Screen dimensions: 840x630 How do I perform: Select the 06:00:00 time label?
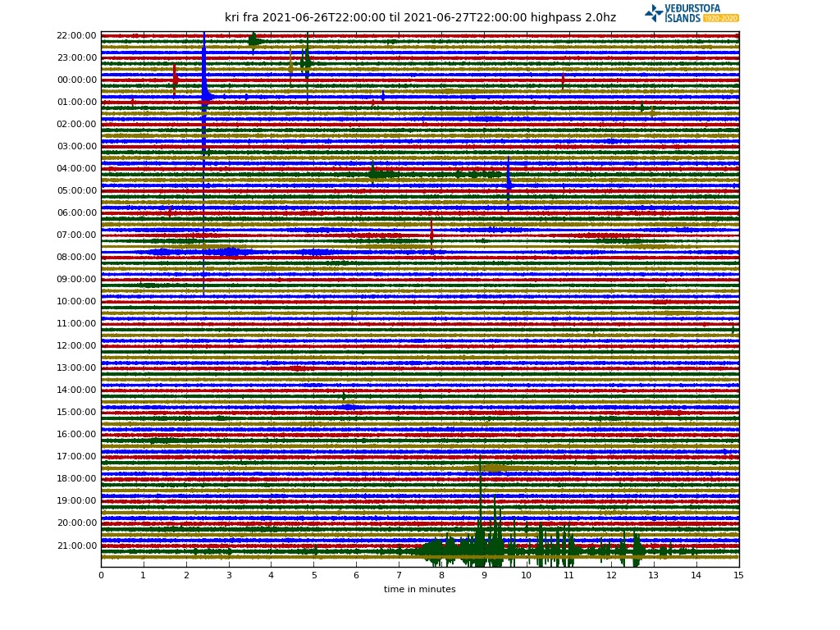click(x=76, y=212)
